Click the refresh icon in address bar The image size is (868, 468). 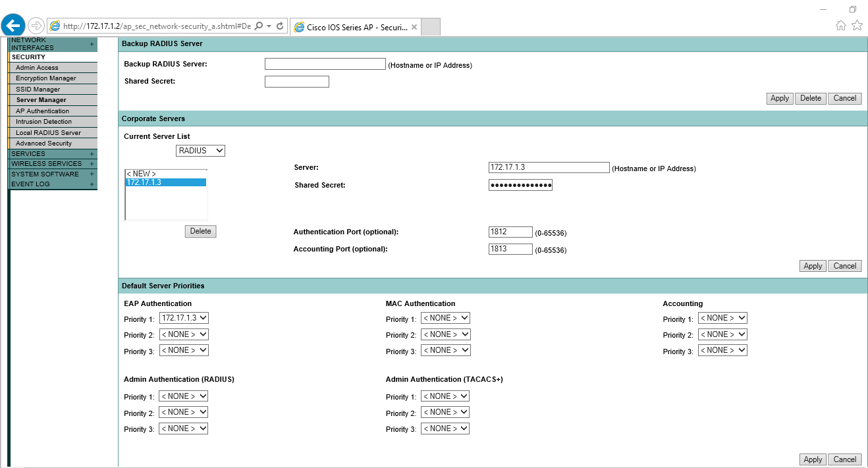280,26
